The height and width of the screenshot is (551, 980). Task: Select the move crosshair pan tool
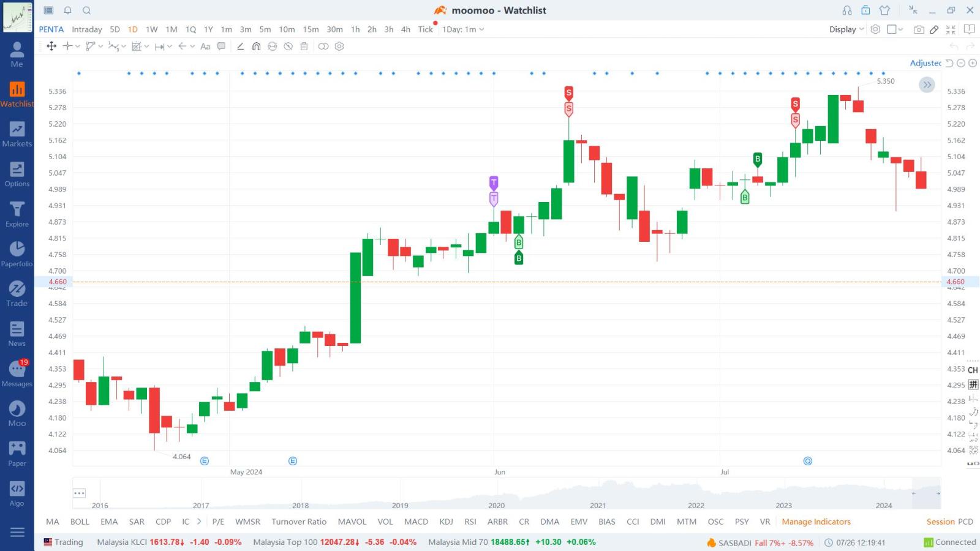51,47
